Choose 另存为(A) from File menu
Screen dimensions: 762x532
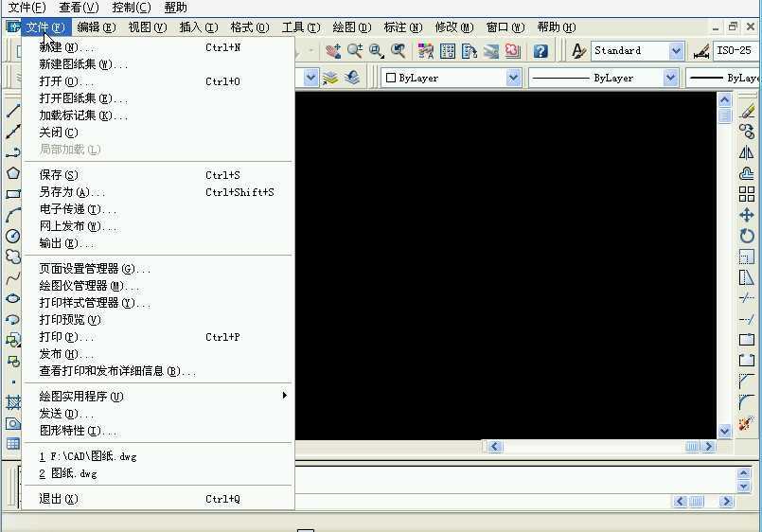click(158, 192)
